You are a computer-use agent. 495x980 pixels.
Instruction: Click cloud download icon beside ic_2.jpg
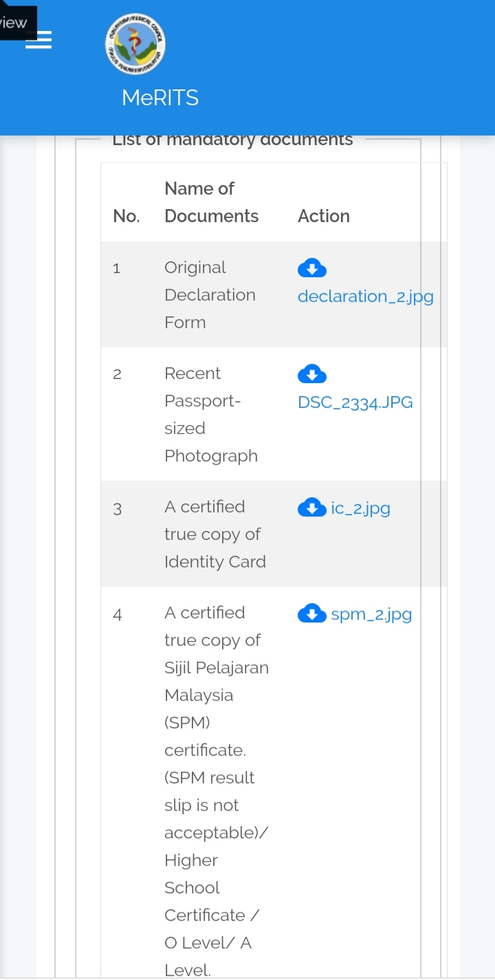(312, 508)
